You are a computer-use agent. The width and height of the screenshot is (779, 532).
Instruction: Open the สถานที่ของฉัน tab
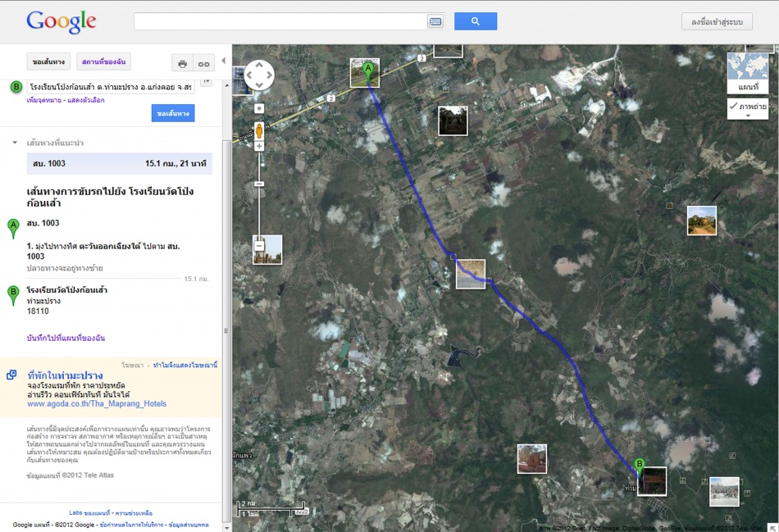[103, 62]
